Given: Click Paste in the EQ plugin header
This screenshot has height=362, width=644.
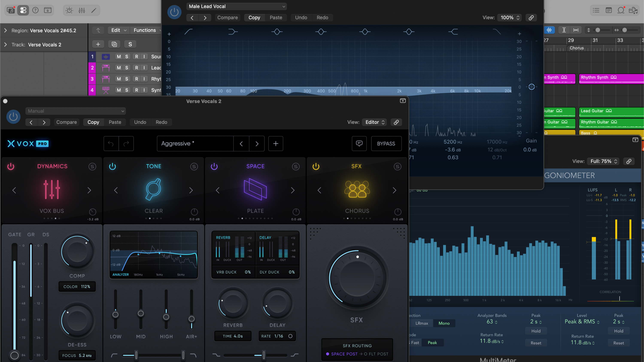Looking at the screenshot, I should (x=276, y=18).
